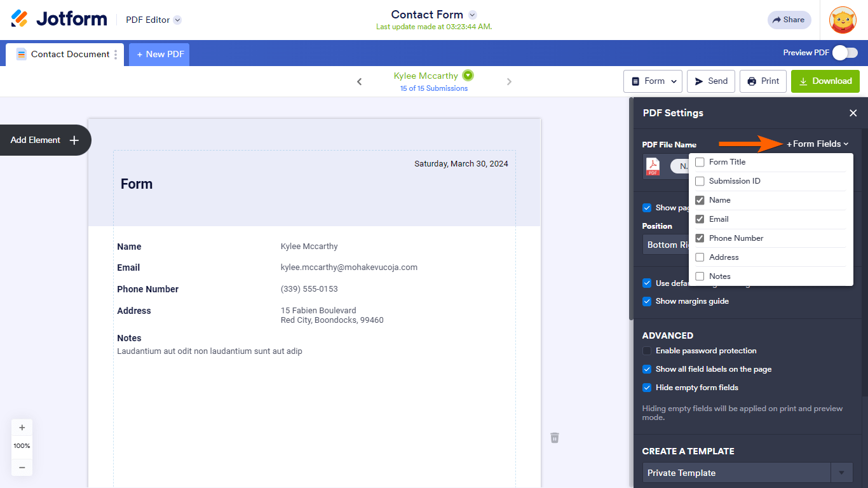Click the date Saturday, March 30, 2024
Screen dimensions: 868x488
(461, 163)
